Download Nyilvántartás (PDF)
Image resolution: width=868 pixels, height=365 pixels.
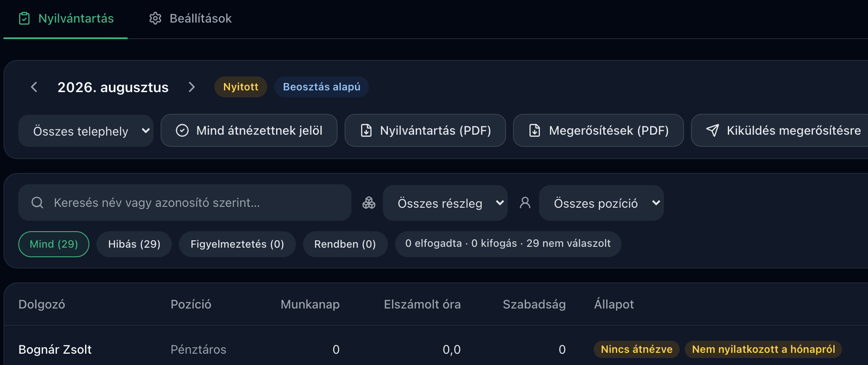[425, 130]
